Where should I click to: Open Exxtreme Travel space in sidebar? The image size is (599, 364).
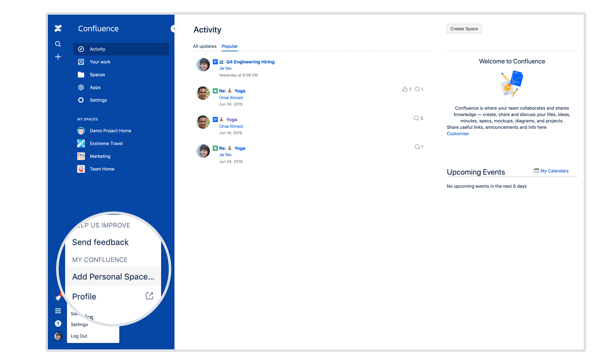106,143
